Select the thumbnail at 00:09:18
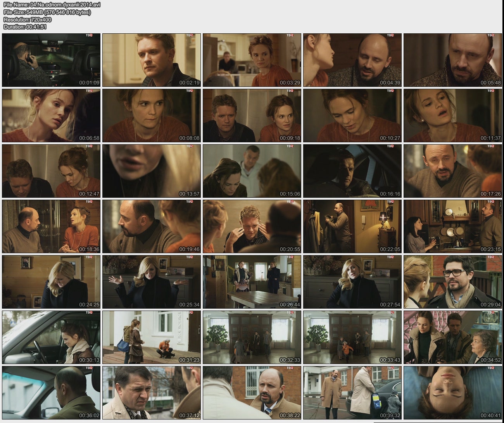 coord(252,116)
